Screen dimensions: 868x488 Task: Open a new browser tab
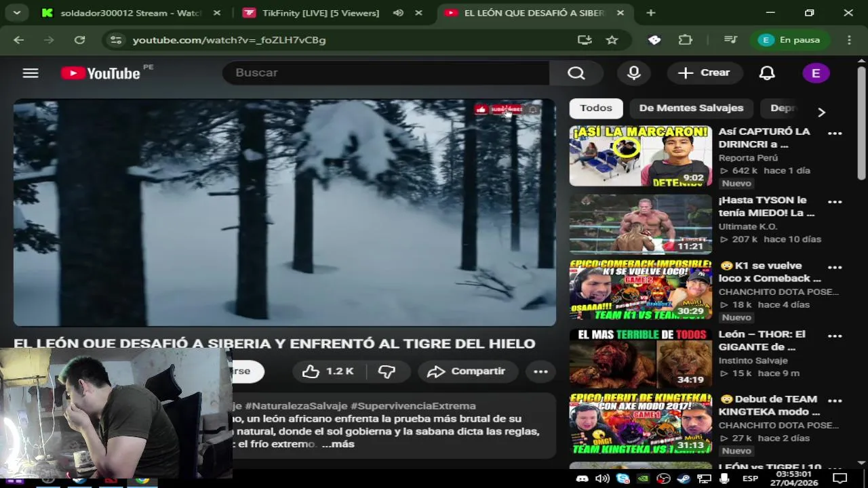click(651, 13)
